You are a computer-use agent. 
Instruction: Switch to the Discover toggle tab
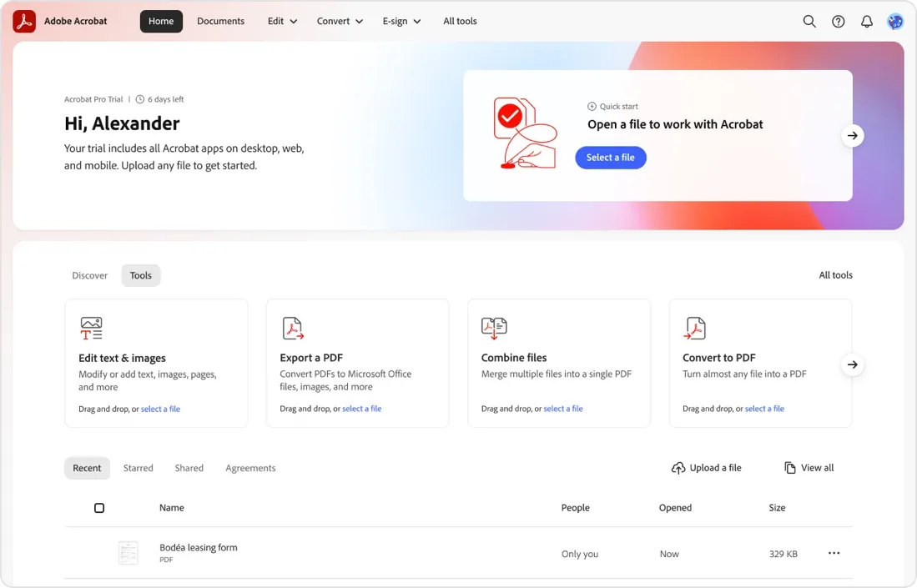coord(89,275)
